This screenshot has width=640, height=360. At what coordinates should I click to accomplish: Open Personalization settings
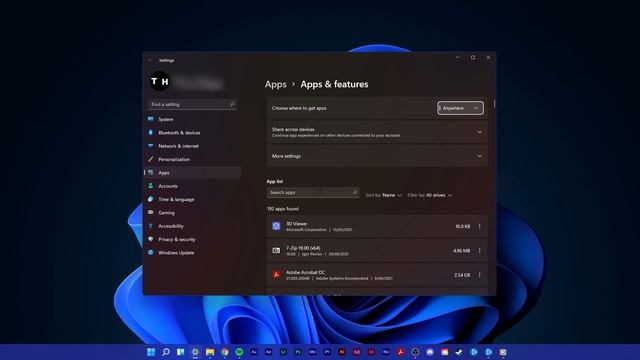coord(192,159)
